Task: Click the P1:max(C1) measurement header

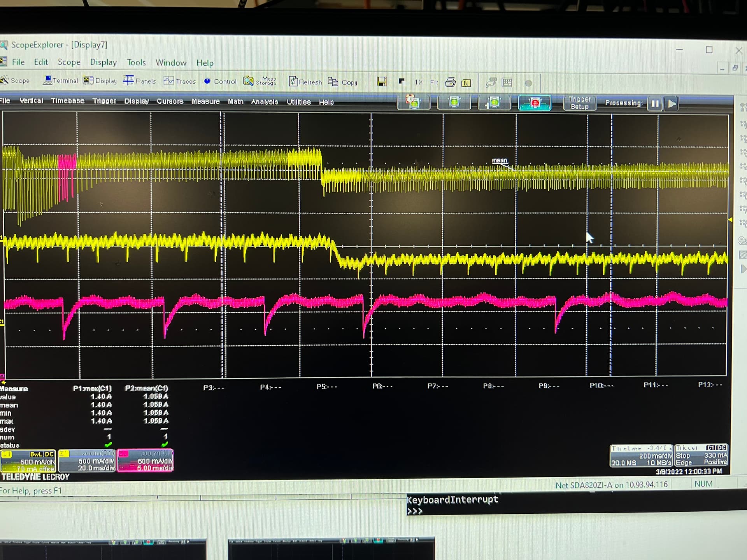Action: tap(92, 388)
